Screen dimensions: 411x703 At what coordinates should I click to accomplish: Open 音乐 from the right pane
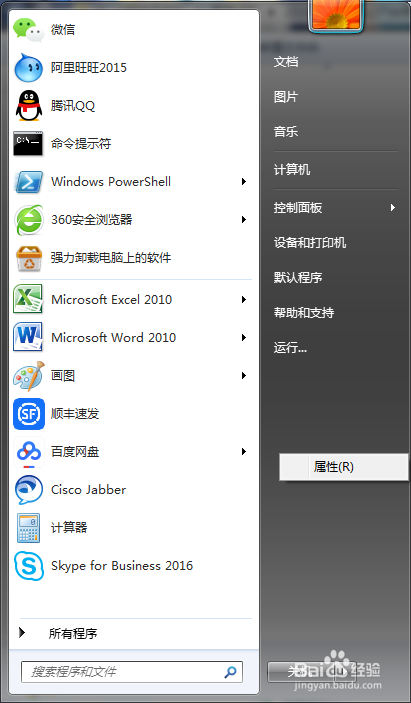(286, 132)
